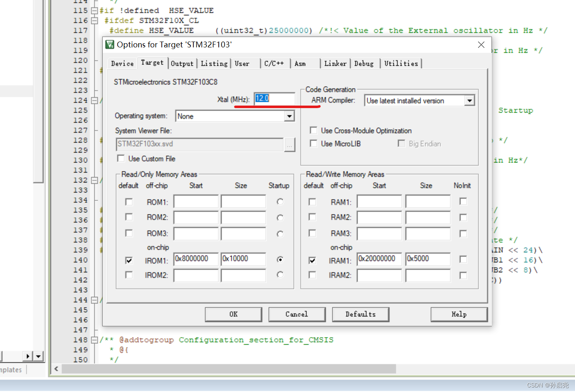
Task: Open the Linker tab
Action: [x=335, y=64]
